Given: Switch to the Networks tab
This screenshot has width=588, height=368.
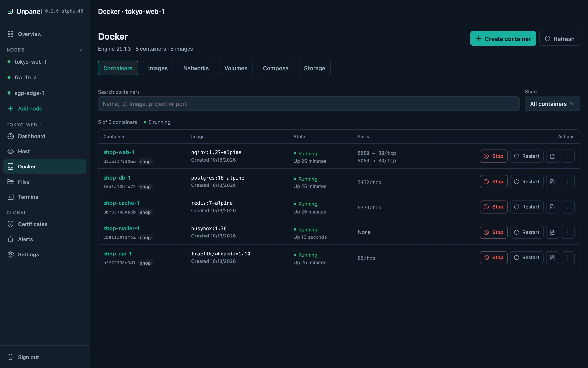Looking at the screenshot, I should (196, 68).
